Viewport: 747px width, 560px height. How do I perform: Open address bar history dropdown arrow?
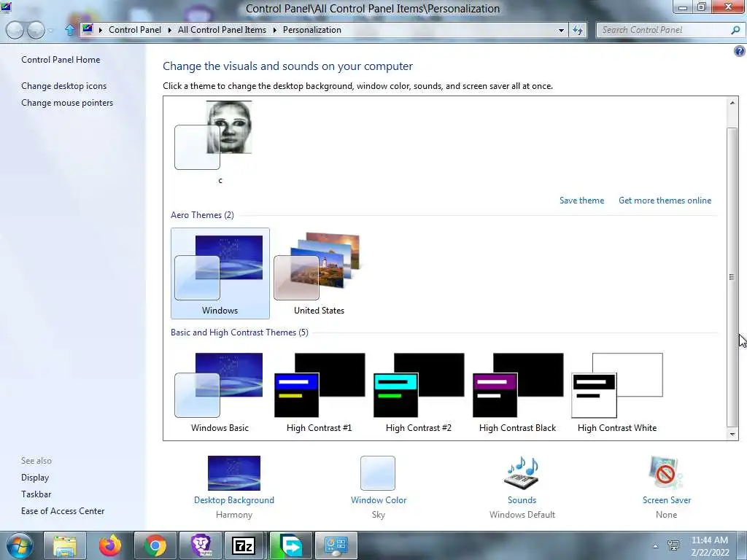(561, 30)
